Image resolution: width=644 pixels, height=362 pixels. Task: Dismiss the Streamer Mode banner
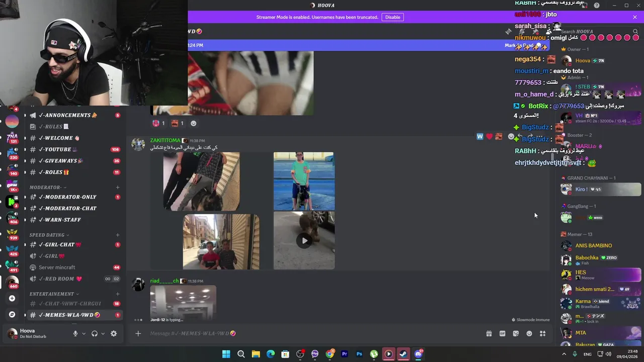pyautogui.click(x=635, y=17)
